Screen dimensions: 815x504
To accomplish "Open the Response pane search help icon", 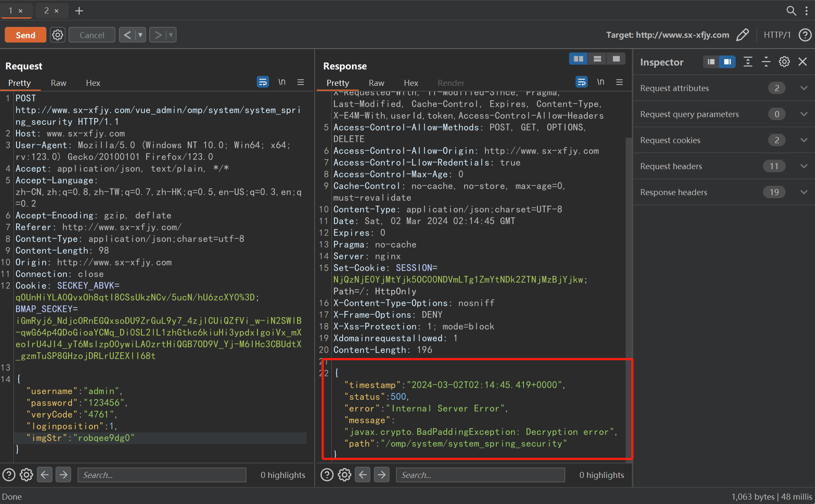I will pyautogui.click(x=327, y=475).
